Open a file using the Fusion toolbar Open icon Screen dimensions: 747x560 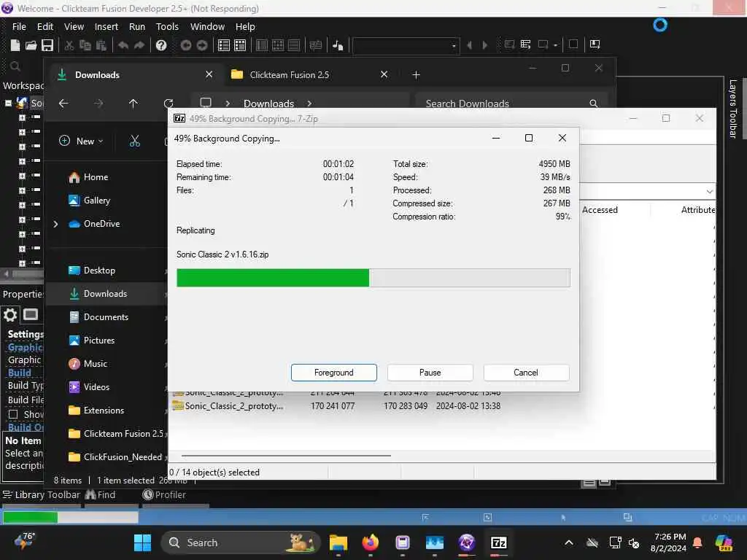point(31,44)
